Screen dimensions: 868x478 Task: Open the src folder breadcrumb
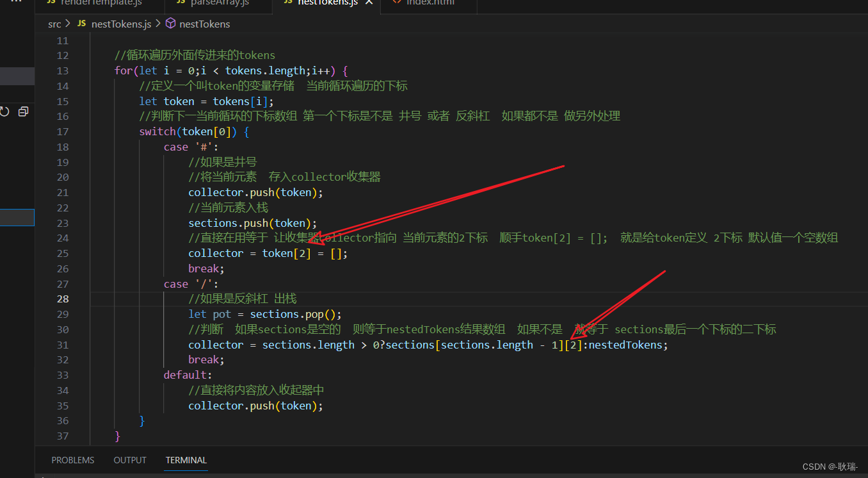(54, 24)
